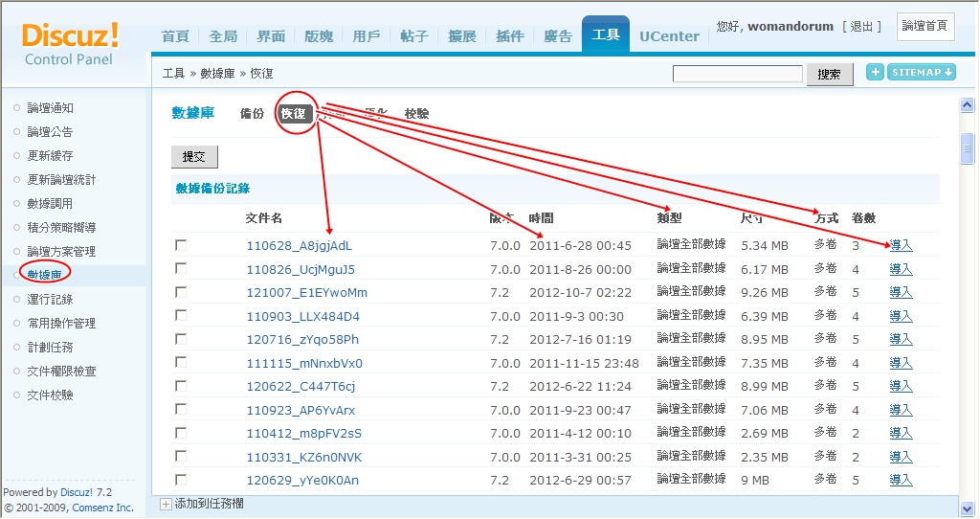Click the plus icon beside 添加到任務欄
This screenshot has height=519, width=980.
pos(166,504)
